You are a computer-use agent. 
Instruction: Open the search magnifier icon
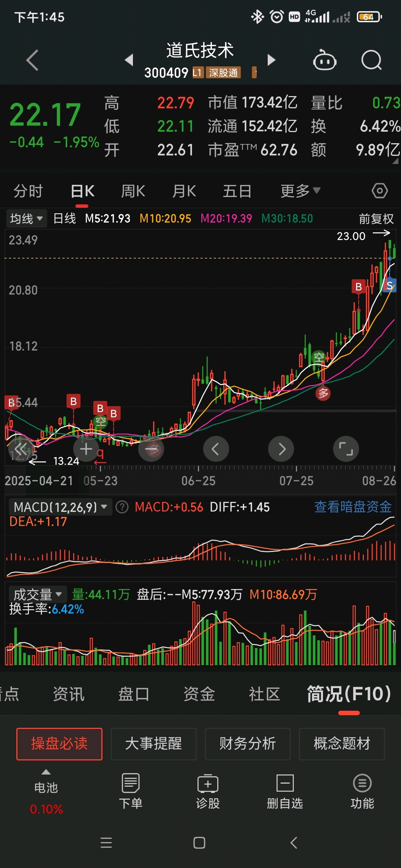point(372,60)
